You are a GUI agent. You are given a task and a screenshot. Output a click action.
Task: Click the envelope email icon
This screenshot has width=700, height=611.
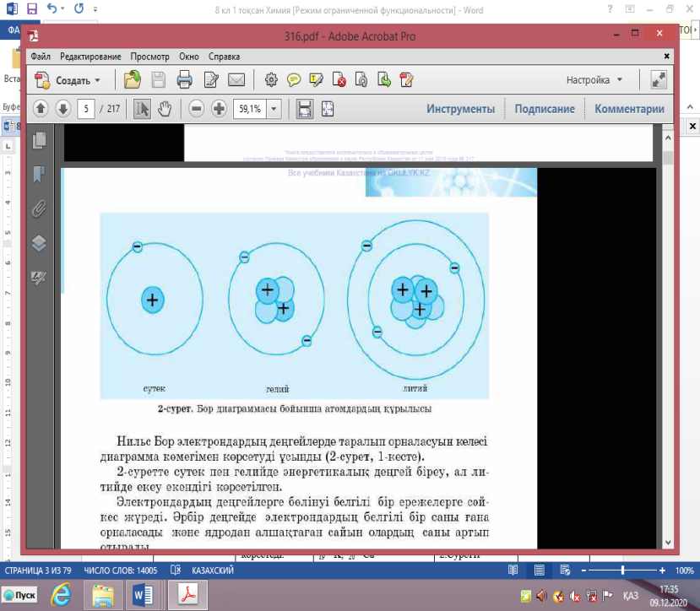236,80
